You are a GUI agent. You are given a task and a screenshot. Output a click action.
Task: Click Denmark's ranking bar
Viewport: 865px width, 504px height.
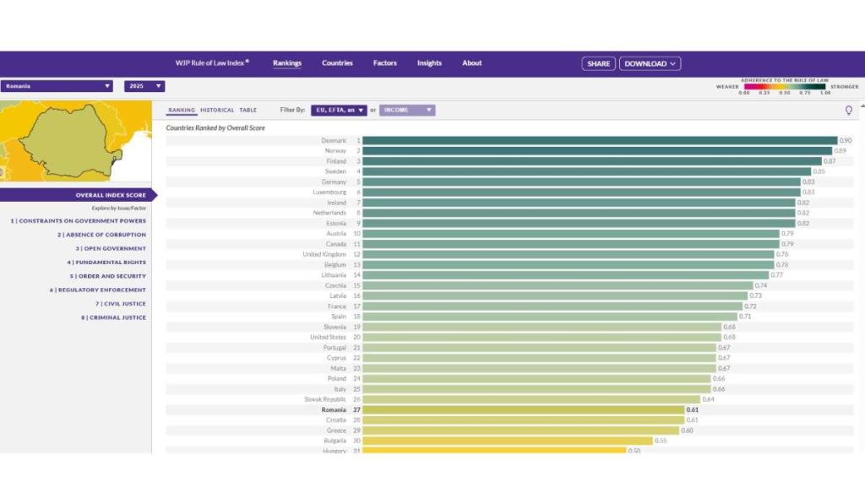599,140
